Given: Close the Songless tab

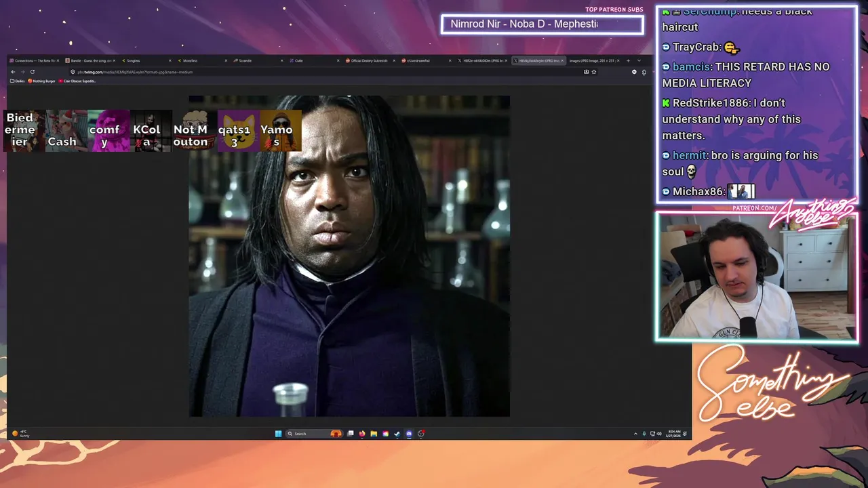Looking at the screenshot, I should point(170,60).
